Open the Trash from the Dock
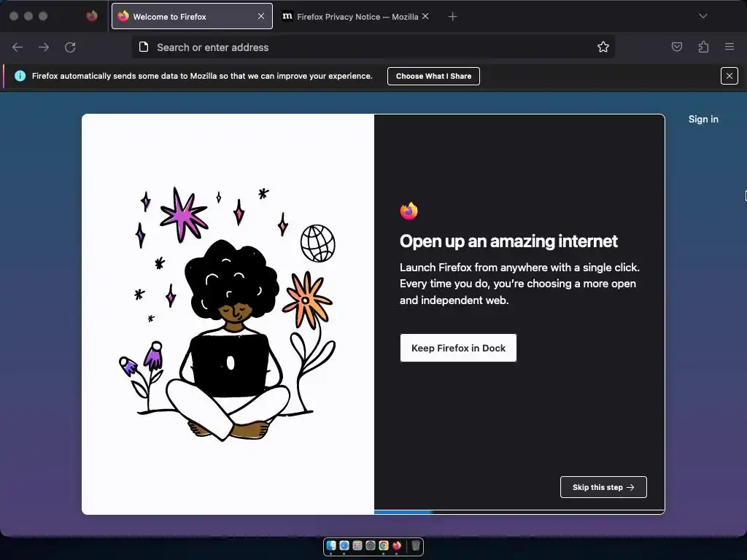Screen dimensions: 747x560 pyautogui.click(x=416, y=545)
